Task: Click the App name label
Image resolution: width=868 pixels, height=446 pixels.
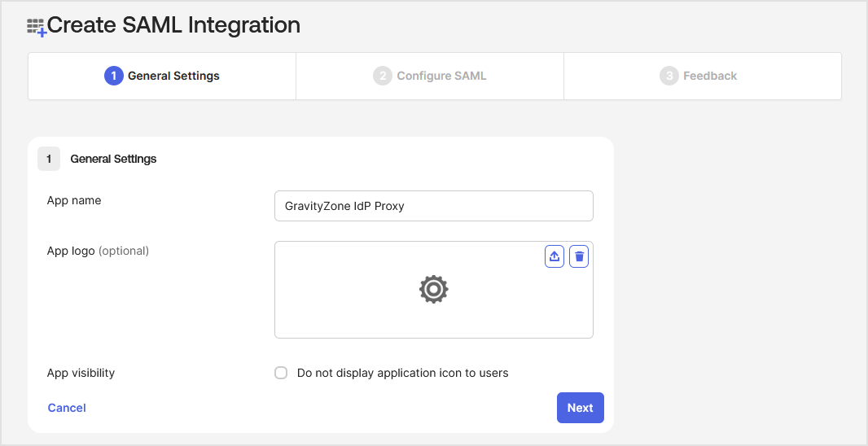Action: (74, 200)
